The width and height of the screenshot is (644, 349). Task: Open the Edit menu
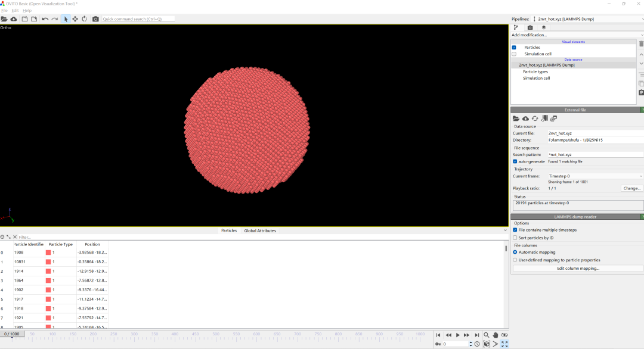tap(15, 11)
